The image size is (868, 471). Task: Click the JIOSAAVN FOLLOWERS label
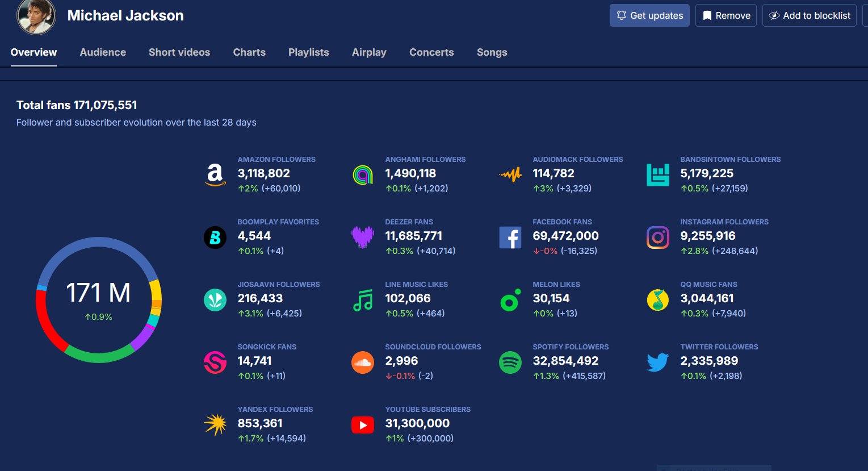coord(279,284)
